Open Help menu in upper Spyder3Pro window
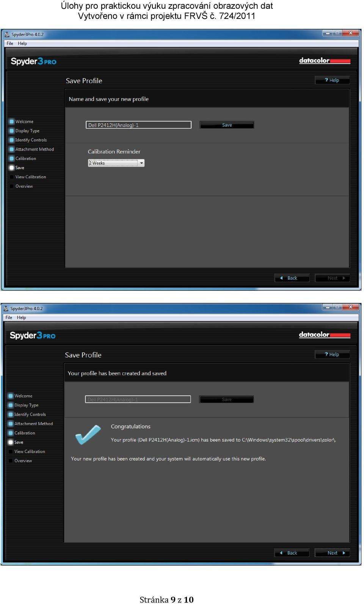This screenshot has width=364, height=604. [x=22, y=43]
